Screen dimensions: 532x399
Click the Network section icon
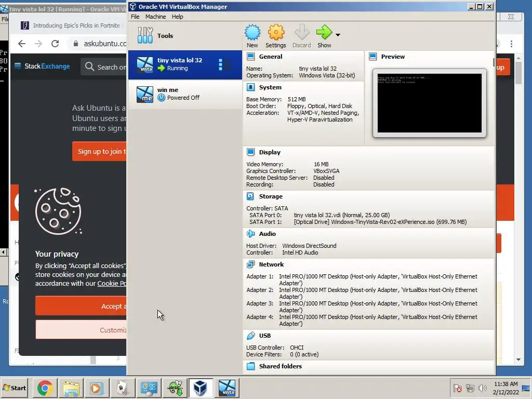251,264
